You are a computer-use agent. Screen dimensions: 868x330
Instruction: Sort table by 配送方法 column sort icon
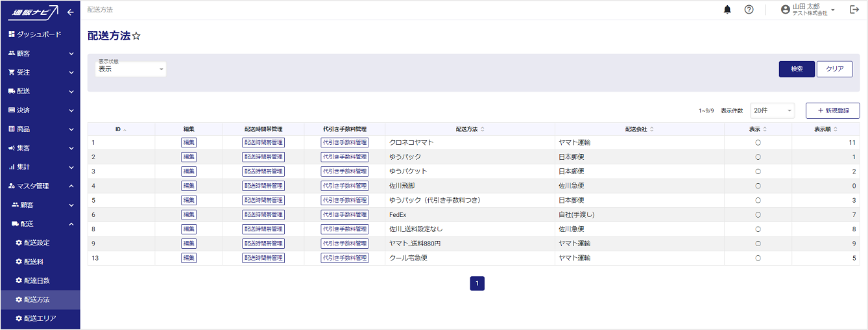click(x=483, y=129)
